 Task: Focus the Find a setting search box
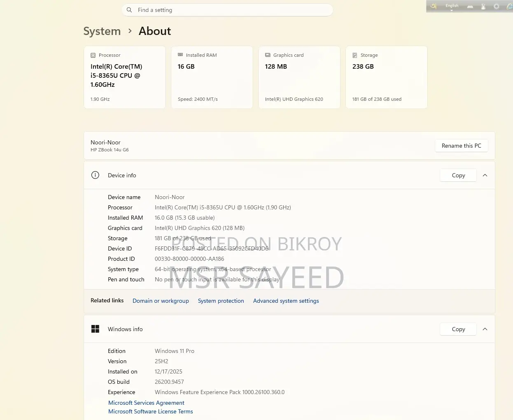tap(227, 10)
